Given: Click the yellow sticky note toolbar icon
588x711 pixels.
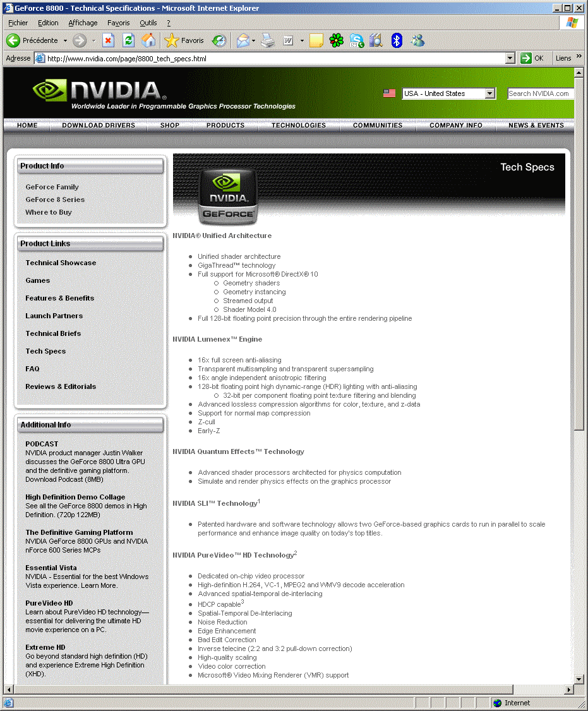Looking at the screenshot, I should [x=316, y=40].
